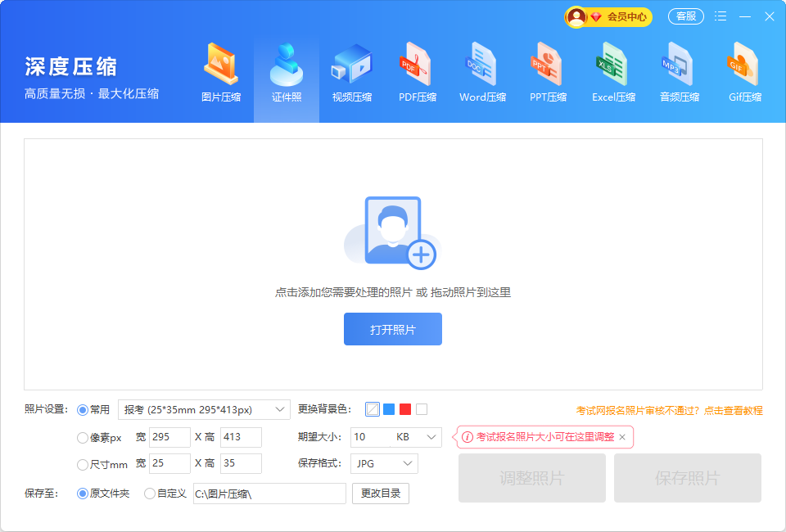Switch to Word压缩 compression
Viewport: 786px width, 532px height.
tap(482, 74)
